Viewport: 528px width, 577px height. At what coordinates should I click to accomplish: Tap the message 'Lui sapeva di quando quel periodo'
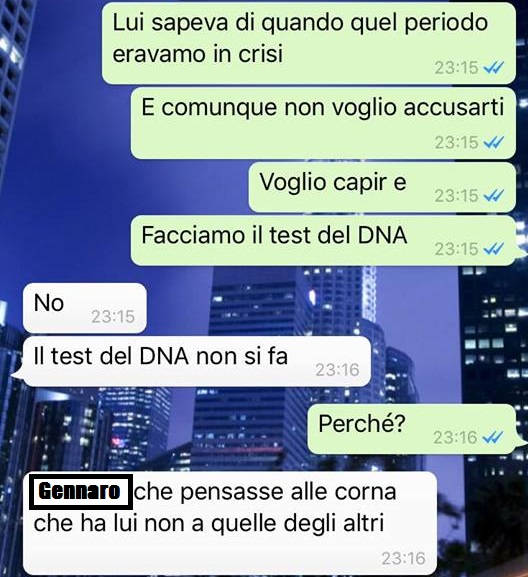308,43
